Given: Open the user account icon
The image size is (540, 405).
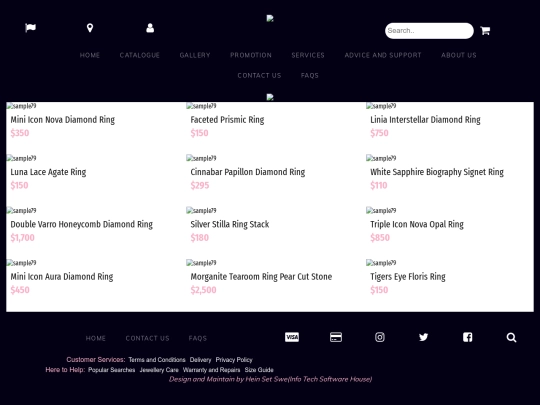Looking at the screenshot, I should coord(150,28).
